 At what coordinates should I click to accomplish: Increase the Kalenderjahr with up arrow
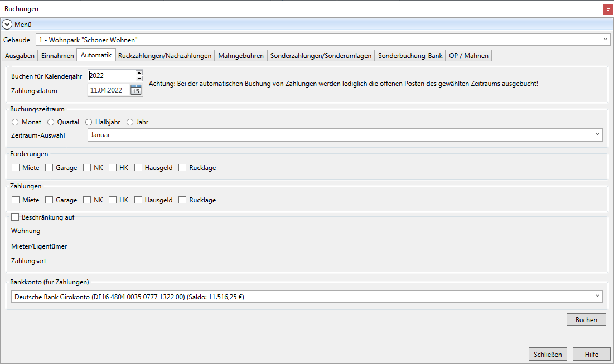coord(139,72)
